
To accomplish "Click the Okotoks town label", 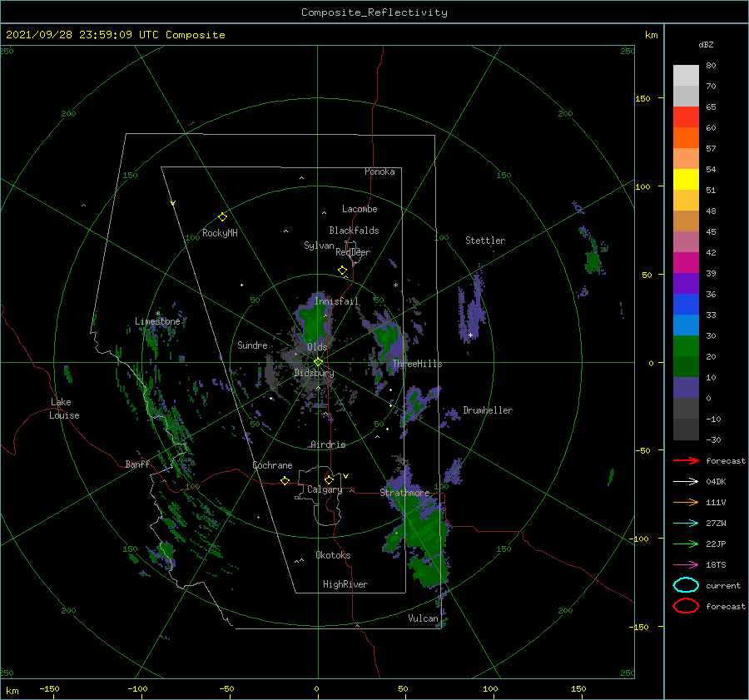I will [x=333, y=555].
